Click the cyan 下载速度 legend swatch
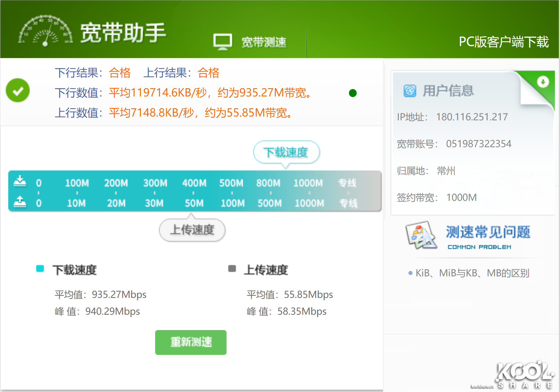 (x=40, y=269)
